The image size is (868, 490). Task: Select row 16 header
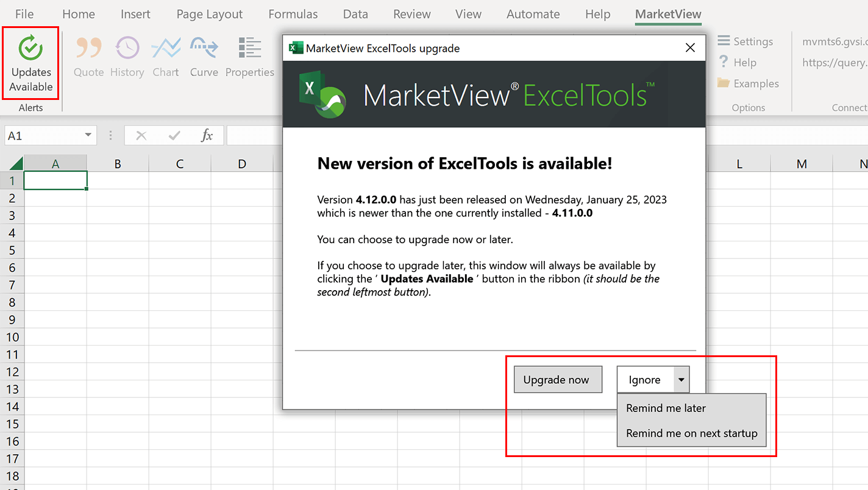pyautogui.click(x=12, y=441)
